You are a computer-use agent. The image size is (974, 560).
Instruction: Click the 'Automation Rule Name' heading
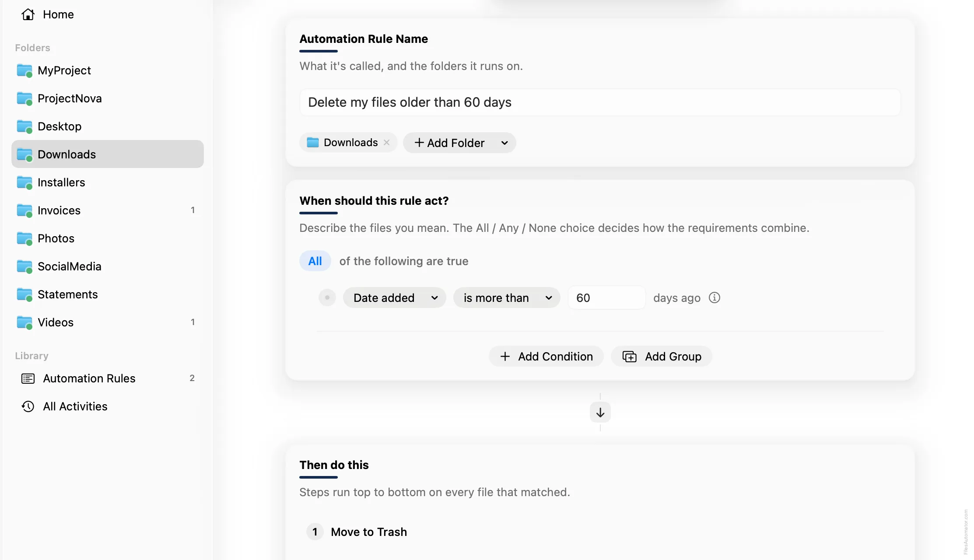click(x=364, y=39)
